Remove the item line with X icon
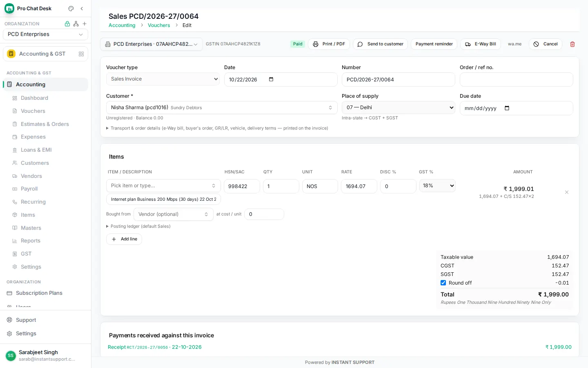The height and width of the screenshot is (368, 588). [567, 192]
